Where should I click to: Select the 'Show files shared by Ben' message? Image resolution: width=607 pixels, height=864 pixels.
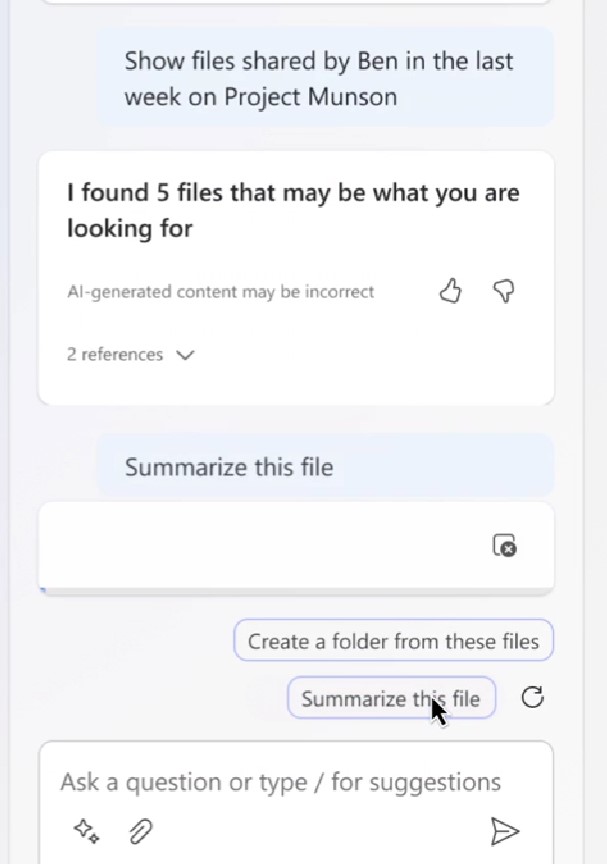click(318, 61)
